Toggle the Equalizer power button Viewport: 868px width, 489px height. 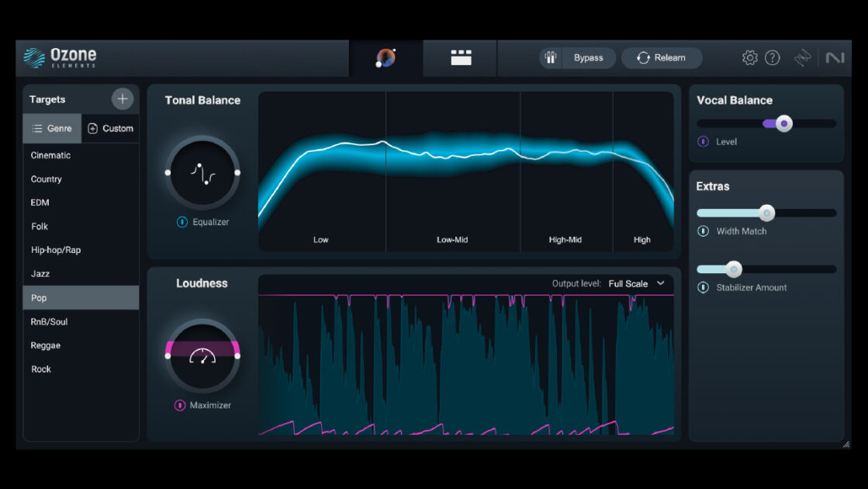click(x=182, y=222)
